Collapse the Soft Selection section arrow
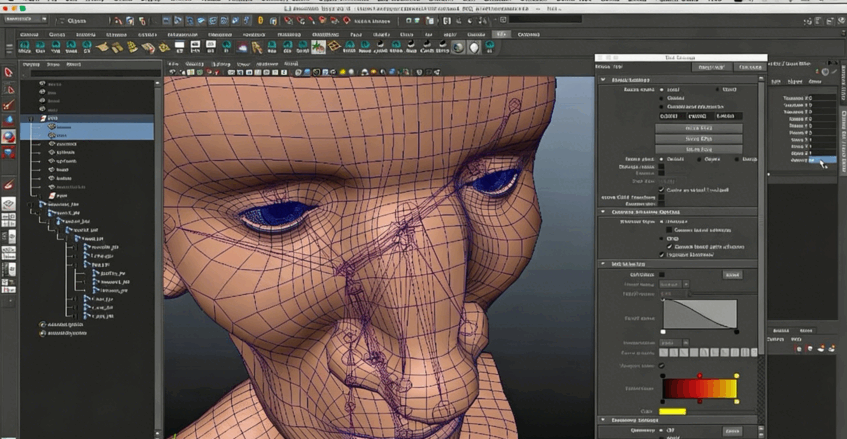 602,263
